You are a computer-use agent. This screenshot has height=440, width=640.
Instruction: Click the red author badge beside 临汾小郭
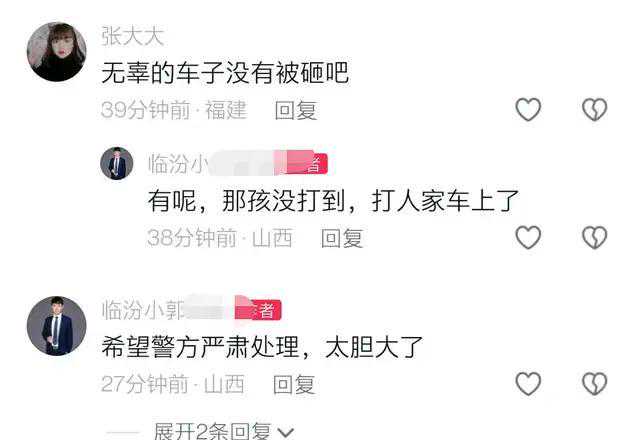[258, 310]
